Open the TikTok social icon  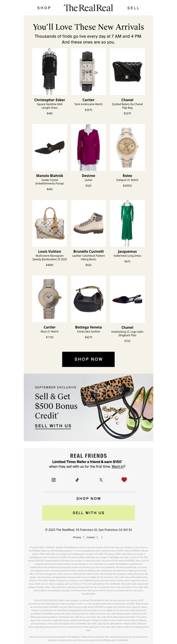[x=77, y=480]
